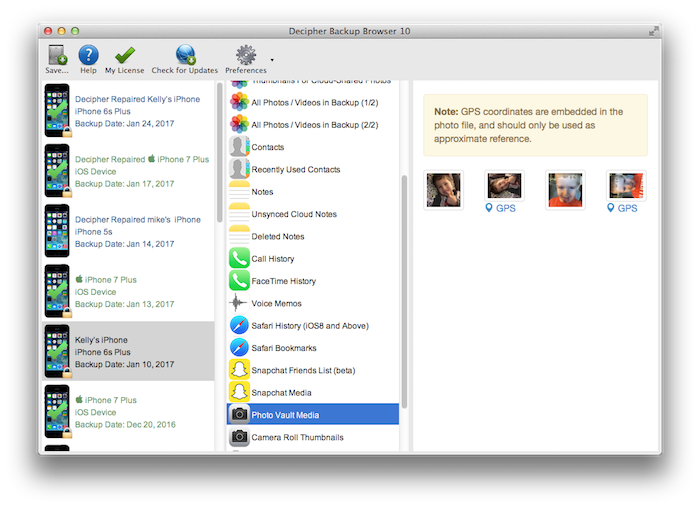
Task: Click the full-screen arrows in title bar
Action: point(653,31)
